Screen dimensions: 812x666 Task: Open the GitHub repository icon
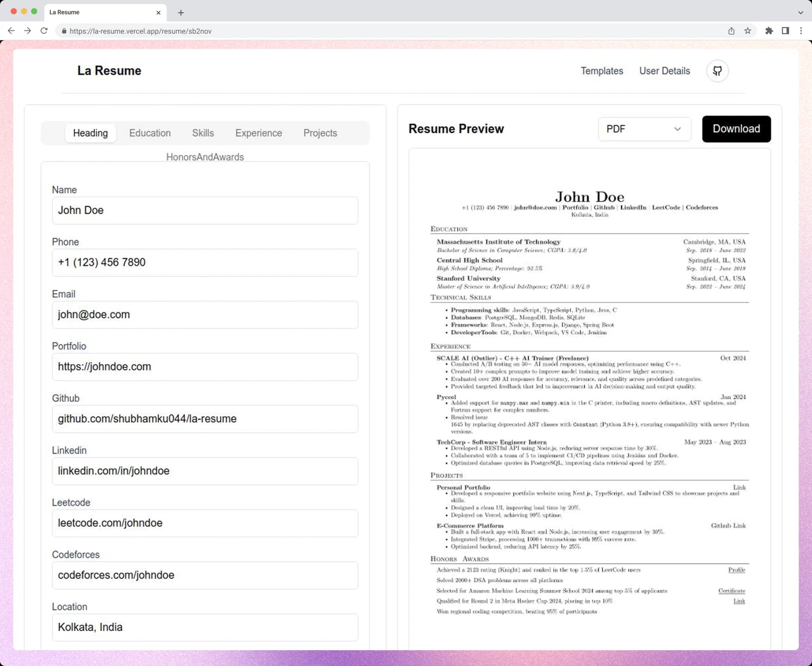pos(716,71)
